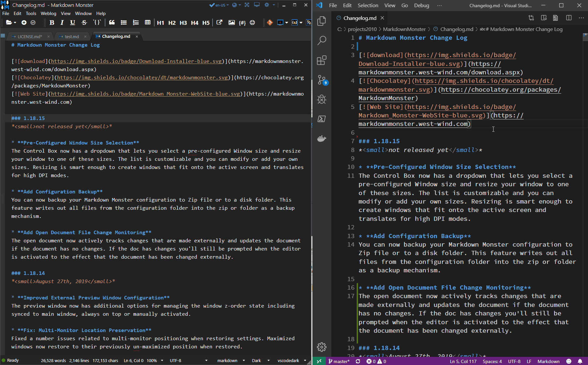Screen dimensions: 588x365
Task: Insert an emoji from the toolbar
Action: click(x=252, y=23)
